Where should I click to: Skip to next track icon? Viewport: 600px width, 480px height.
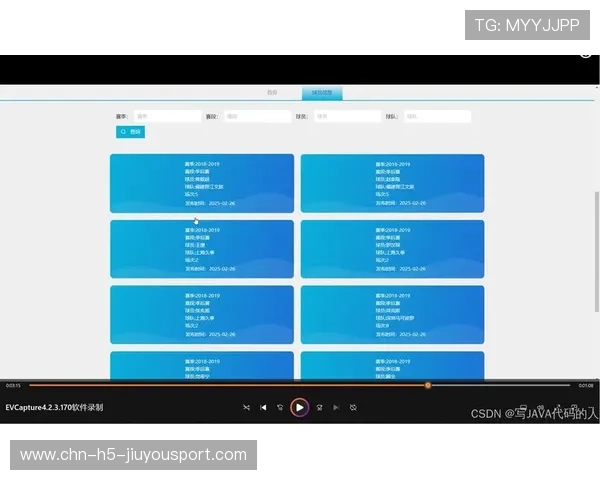[x=336, y=407]
